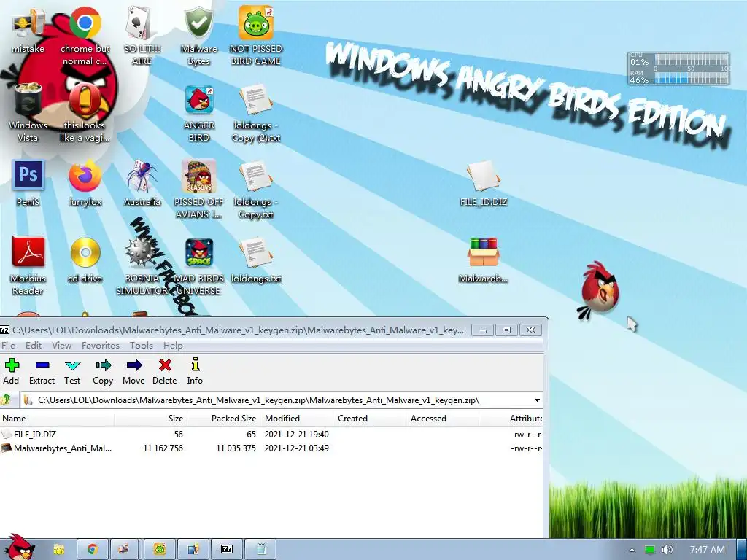Select 'BOSNIA SIMULATOR' minesweeper icon

pyautogui.click(x=142, y=265)
